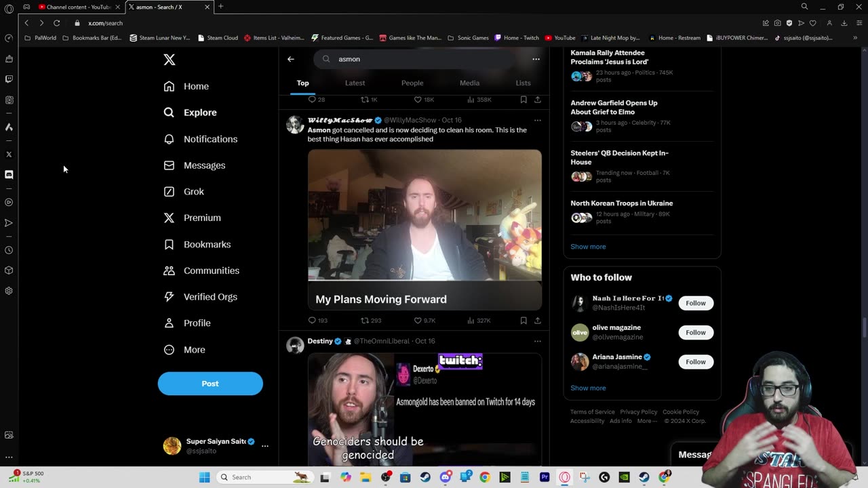The image size is (868, 488).
Task: Open WillyMacShow's profile avatar
Action: [x=295, y=124]
